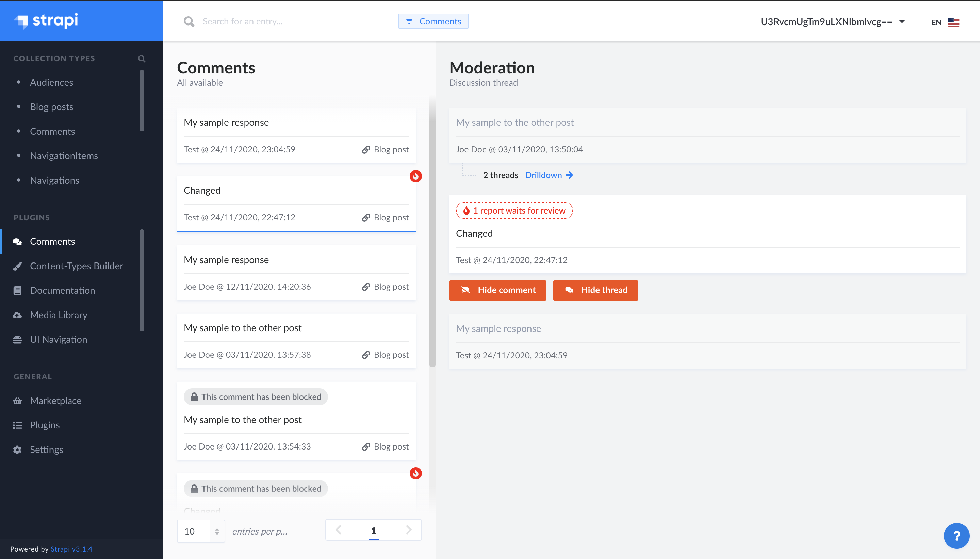
Task: Click the collection types search icon
Action: (142, 59)
